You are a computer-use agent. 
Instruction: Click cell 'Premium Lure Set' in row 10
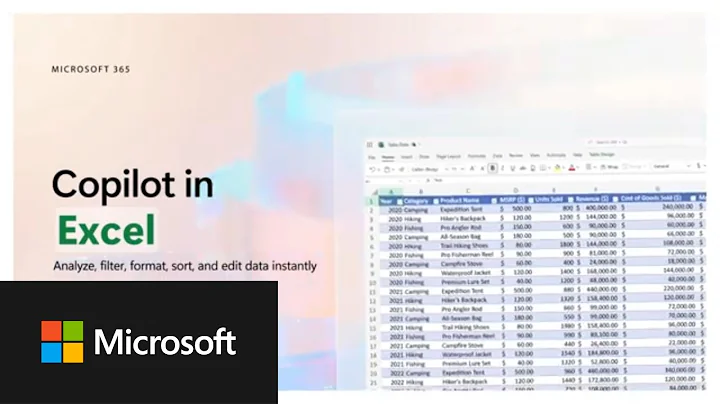465,282
